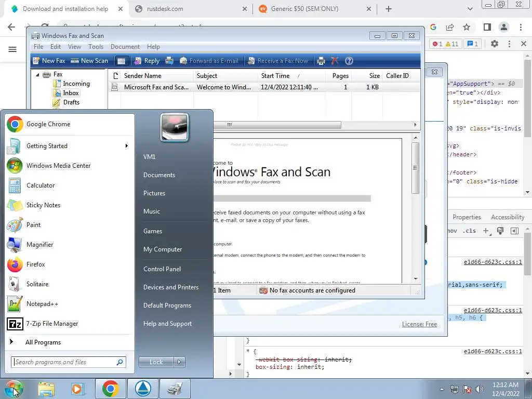
Task: Open shutdown options arrow next to Lock
Action: click(x=179, y=362)
